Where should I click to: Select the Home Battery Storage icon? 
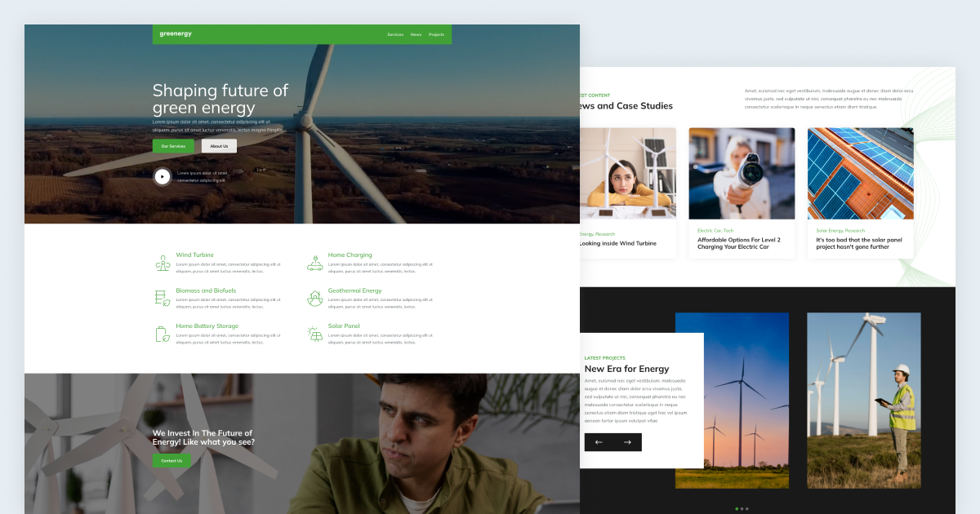[x=162, y=332]
